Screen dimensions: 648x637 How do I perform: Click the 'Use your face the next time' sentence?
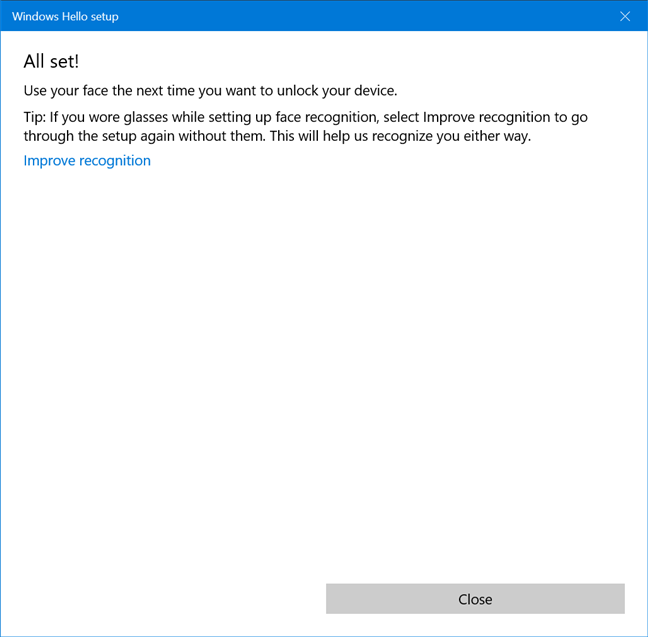tap(210, 91)
